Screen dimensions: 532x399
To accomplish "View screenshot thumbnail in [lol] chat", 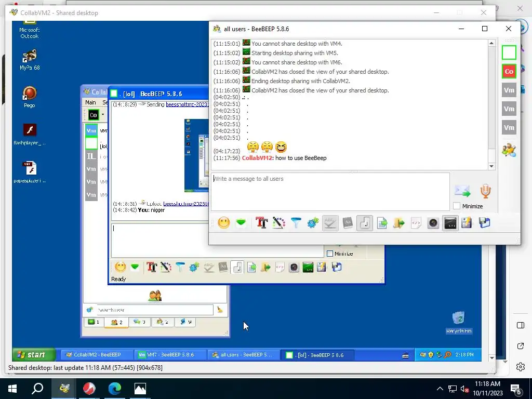I will point(196,155).
